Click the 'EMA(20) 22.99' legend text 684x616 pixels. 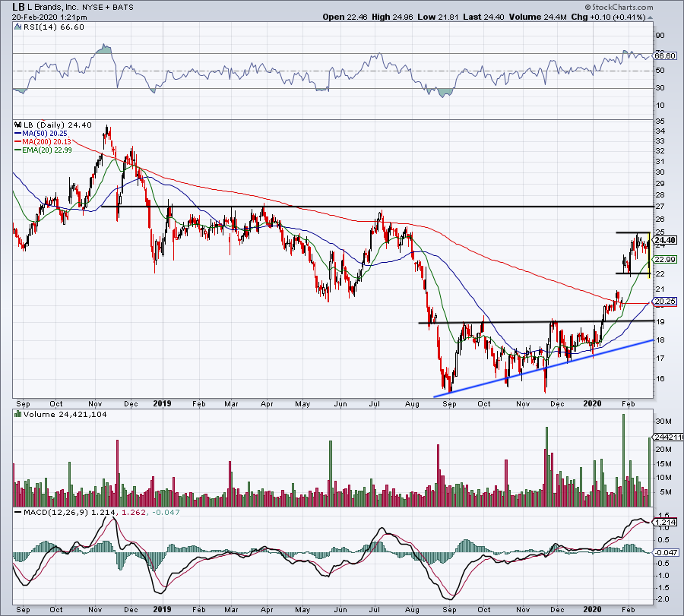[47, 150]
